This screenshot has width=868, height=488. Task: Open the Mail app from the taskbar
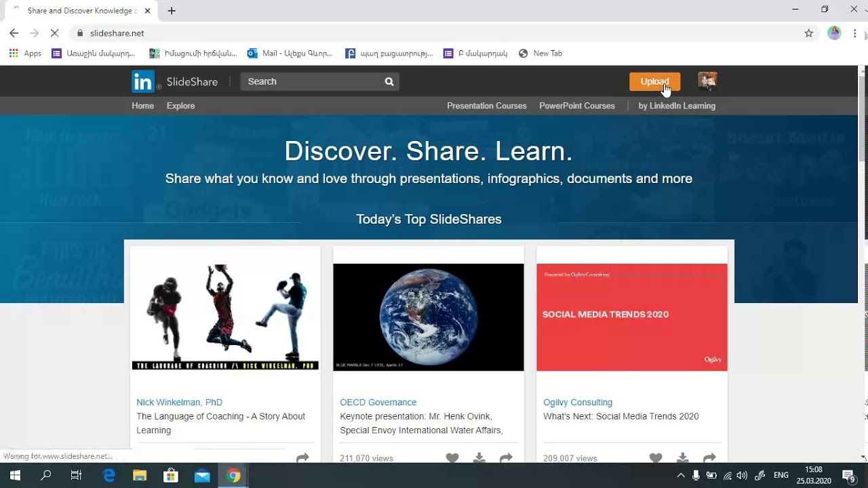coord(202,476)
